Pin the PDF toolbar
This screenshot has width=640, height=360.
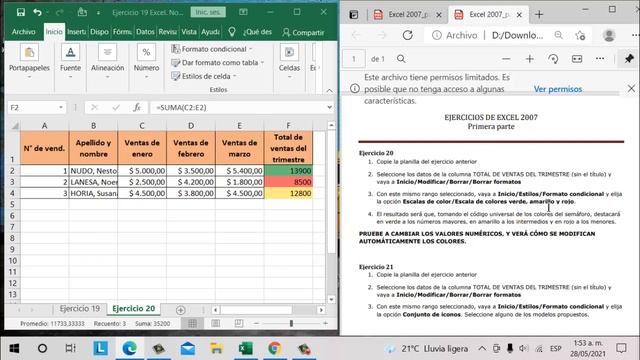[629, 59]
